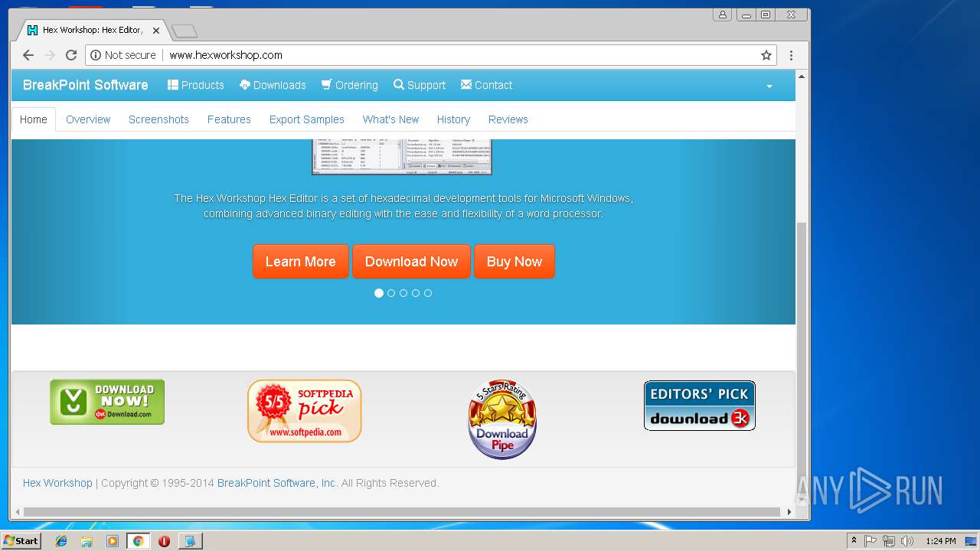
Task: Bookmark this page with the star icon
Action: click(x=766, y=55)
